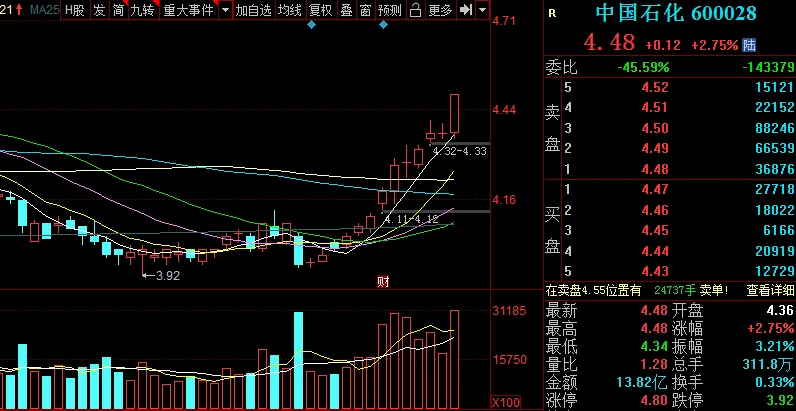The width and height of the screenshot is (796, 411).
Task: Toggle the 叠 overlay button
Action: coord(346,10)
